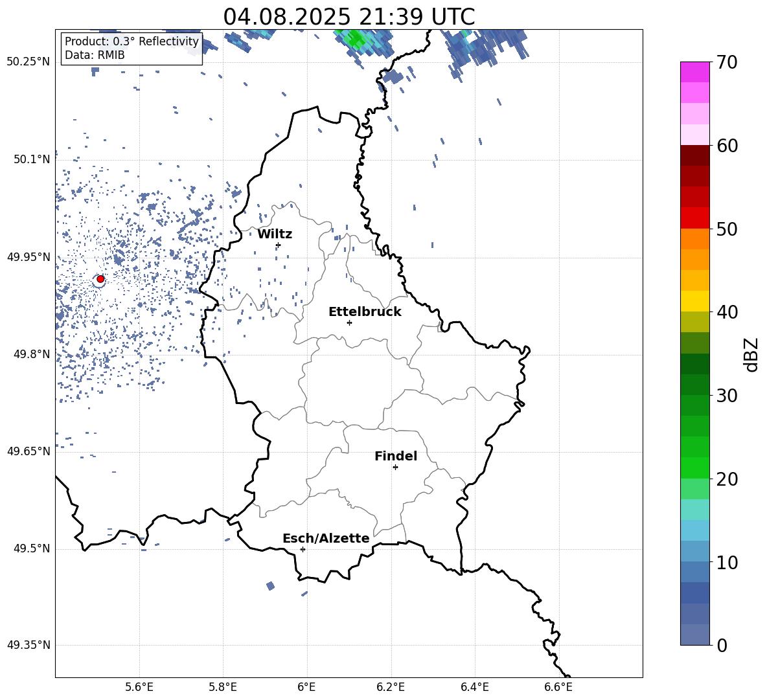The width and height of the screenshot is (767, 700).
Task: Click the bright red color band near 50 dBZ
Action: coord(694,218)
